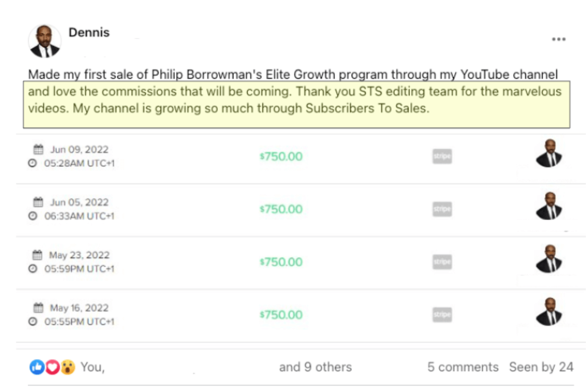Click the Stripe badge in Jun 09 row
Viewport: 586px width, 392px height.
(x=442, y=156)
